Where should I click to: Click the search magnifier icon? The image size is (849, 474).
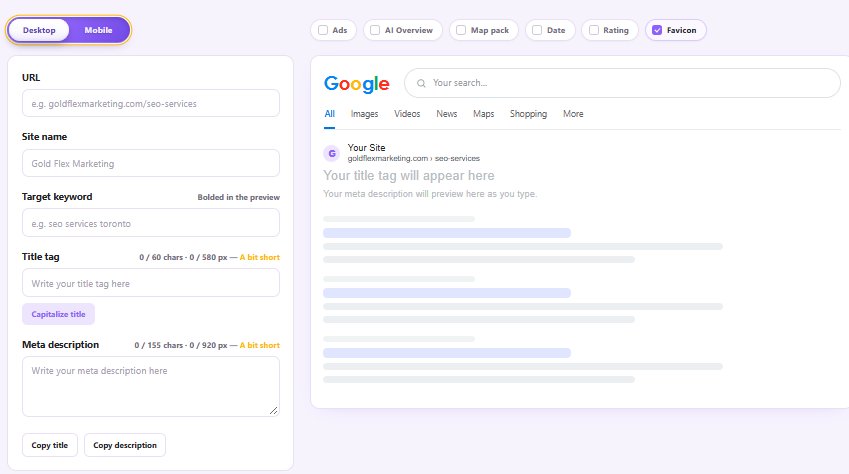[421, 83]
